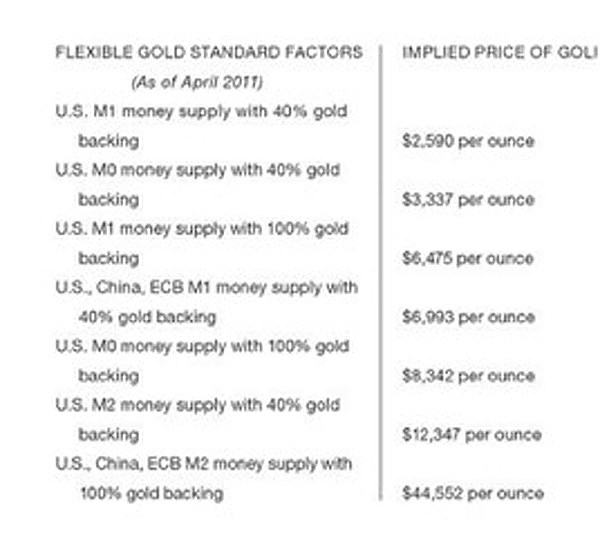600x546 pixels.
Task: Click the $6,475 per ounce price
Action: click(467, 258)
